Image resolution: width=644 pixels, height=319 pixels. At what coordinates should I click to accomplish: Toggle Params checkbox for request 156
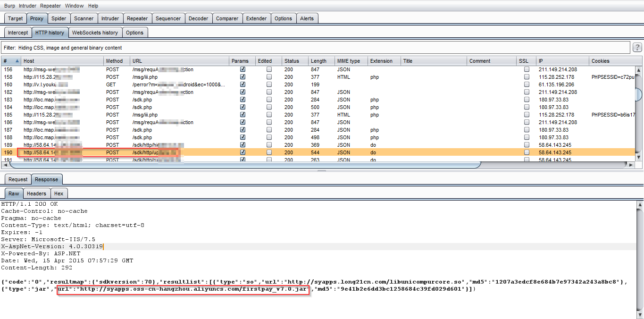[243, 69]
